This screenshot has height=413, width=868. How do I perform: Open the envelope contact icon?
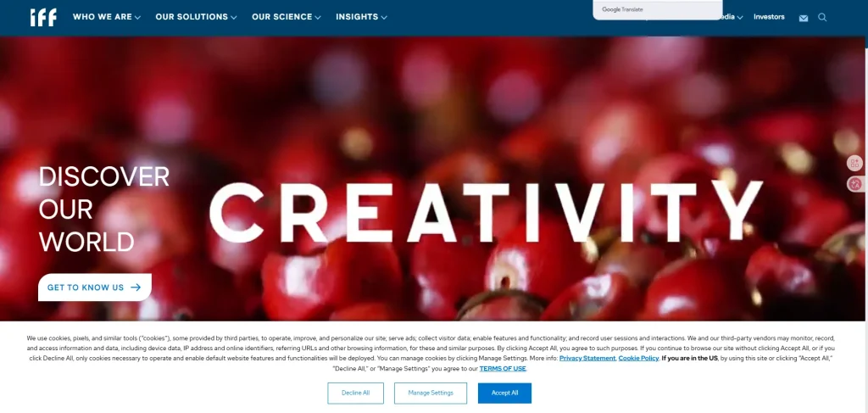pyautogui.click(x=804, y=18)
